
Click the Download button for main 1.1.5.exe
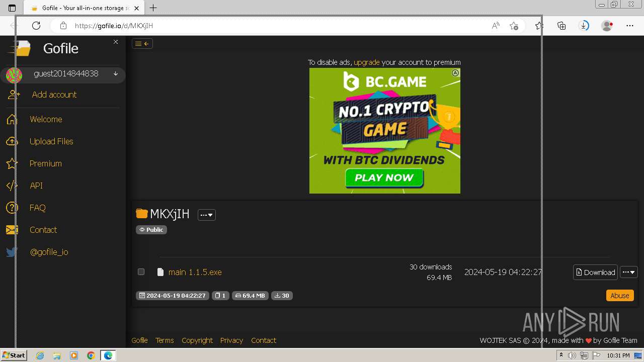click(x=596, y=272)
